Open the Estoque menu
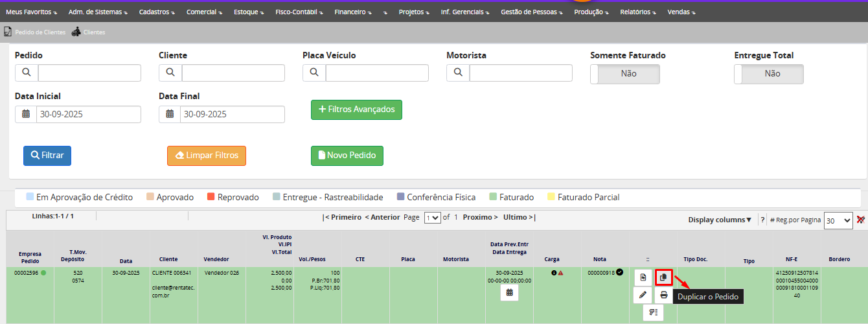Viewport: 868px width, 324px height. (247, 12)
